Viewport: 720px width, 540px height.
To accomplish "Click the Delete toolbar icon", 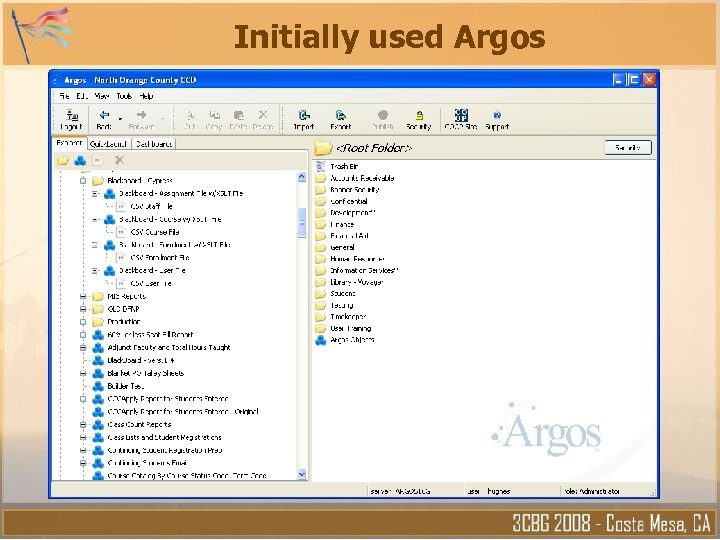I will coord(263,115).
